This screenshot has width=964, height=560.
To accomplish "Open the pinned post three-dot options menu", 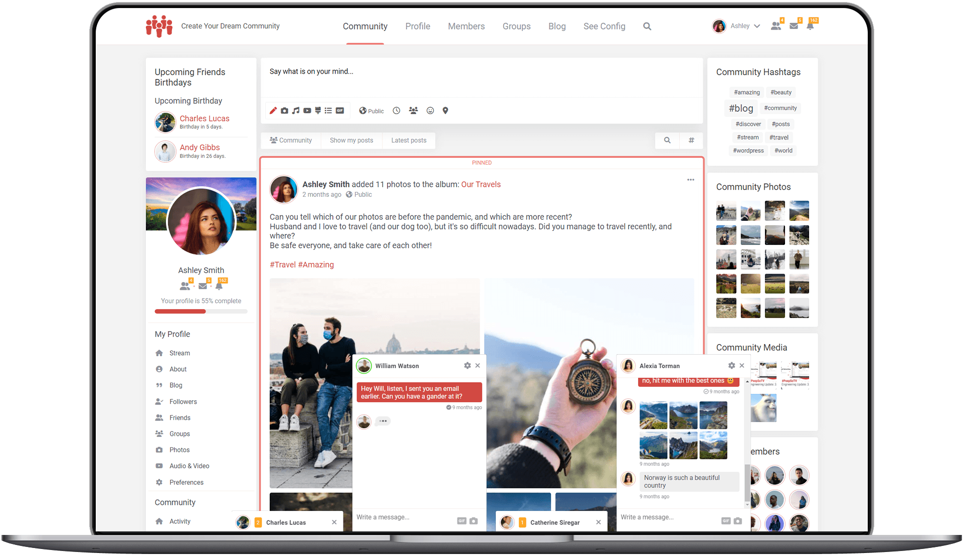I will tap(691, 180).
